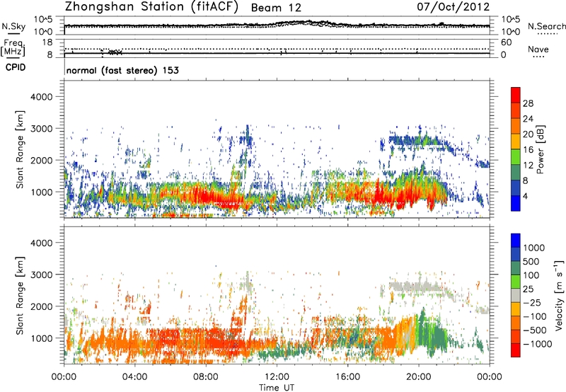566x392 pixels.
Task: Click velocity panel 'Slant Range [km]' label
Action: (x=20, y=295)
